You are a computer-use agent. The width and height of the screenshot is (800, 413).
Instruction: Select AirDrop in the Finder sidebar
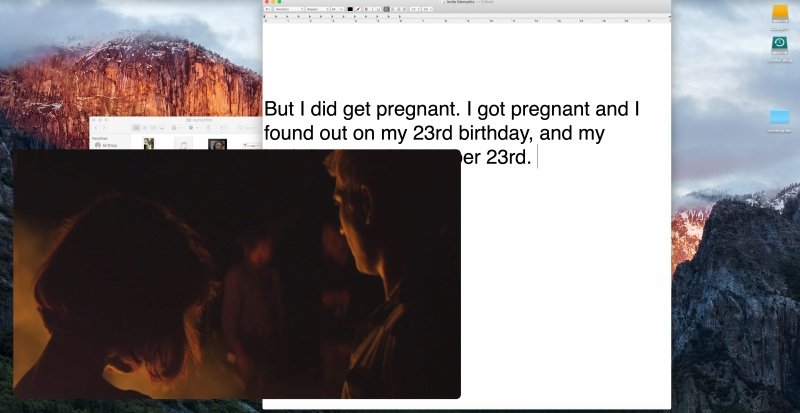point(106,145)
